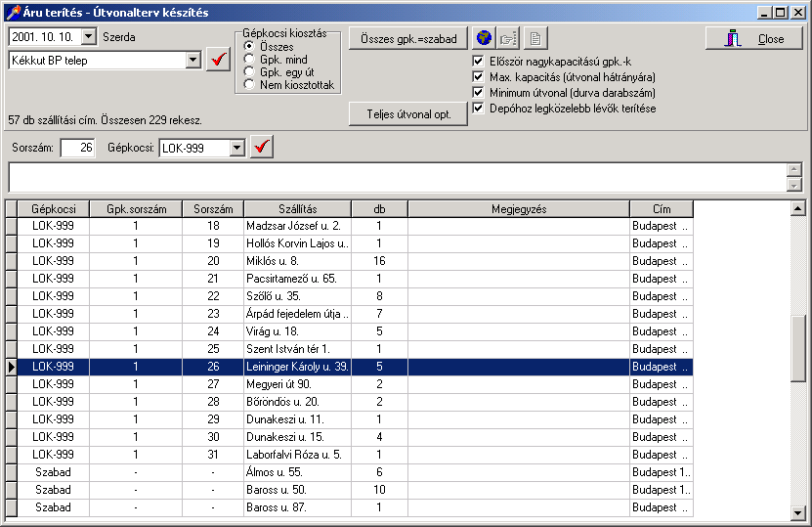
Task: Click the Szállítás column header
Action: [297, 209]
